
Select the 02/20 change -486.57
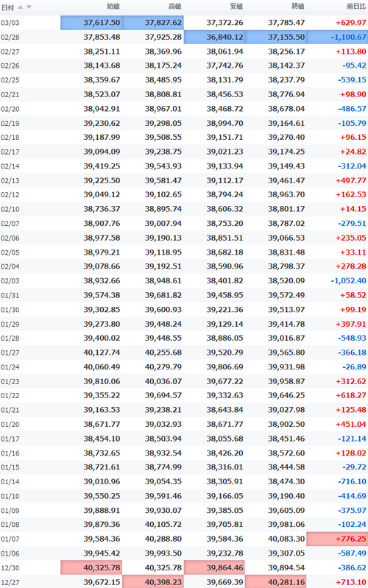pos(352,109)
